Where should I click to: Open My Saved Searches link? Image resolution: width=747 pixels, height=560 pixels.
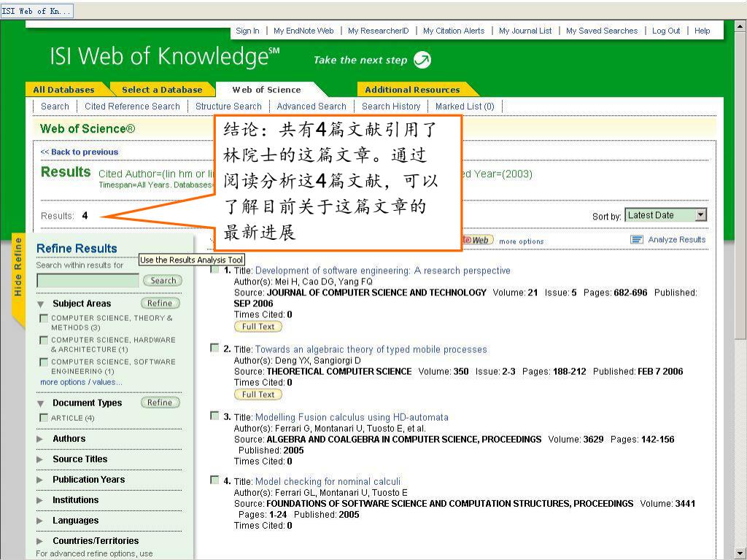tap(602, 31)
